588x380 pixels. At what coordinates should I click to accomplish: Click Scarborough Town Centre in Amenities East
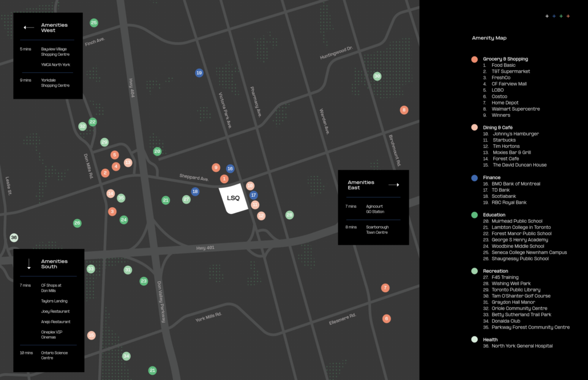[377, 229]
